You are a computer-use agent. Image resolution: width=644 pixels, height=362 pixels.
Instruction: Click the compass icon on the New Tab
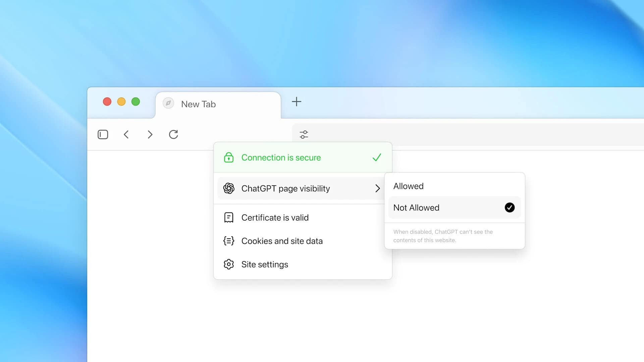[168, 103]
